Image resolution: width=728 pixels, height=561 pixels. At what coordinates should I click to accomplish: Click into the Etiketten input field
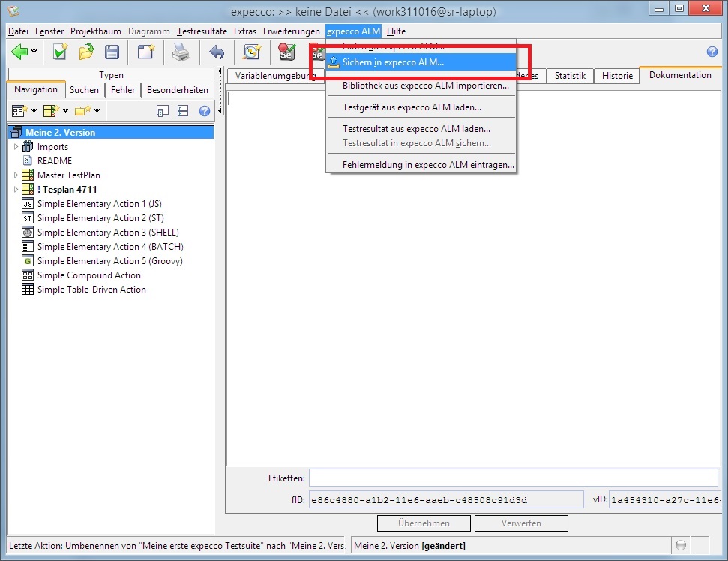[x=513, y=478]
